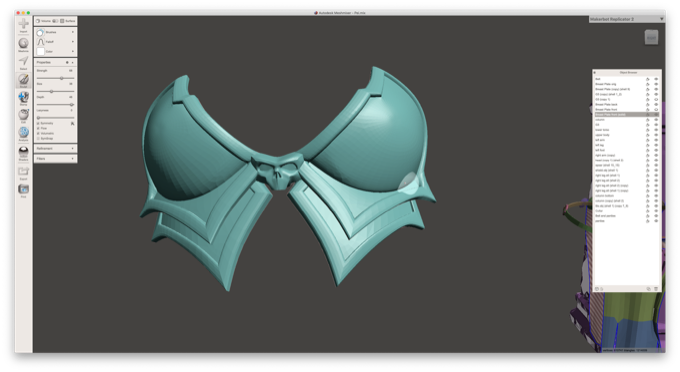The width and height of the screenshot is (680, 372).
Task: Expand the Falloff dropdown
Action: [72, 42]
